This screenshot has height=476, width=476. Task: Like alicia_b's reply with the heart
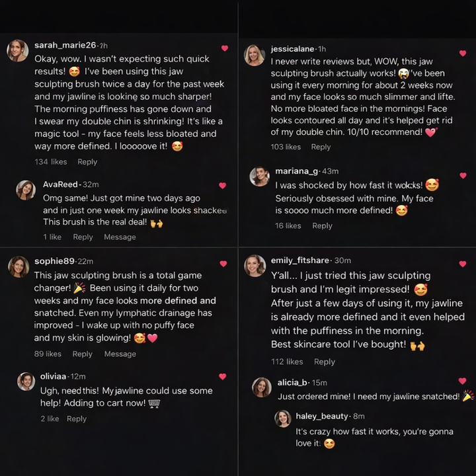pyautogui.click(x=462, y=381)
